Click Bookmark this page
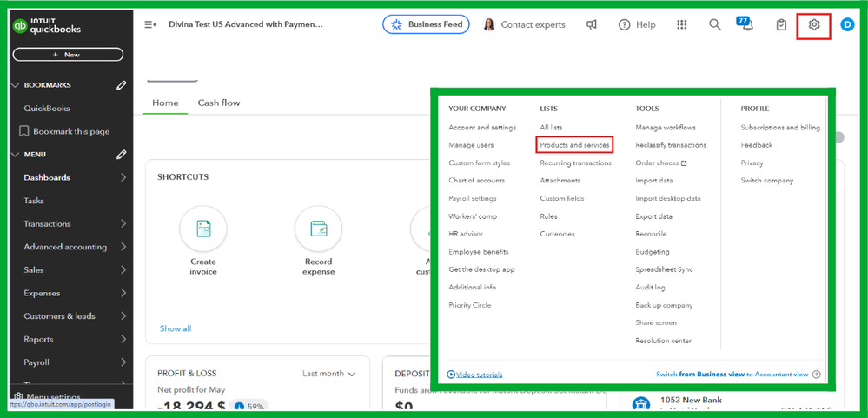868x418 pixels. (64, 132)
